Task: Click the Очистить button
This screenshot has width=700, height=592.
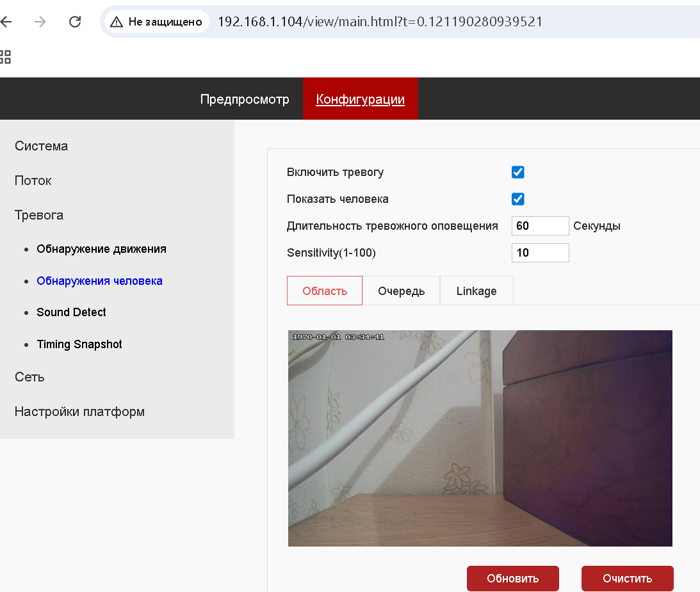Action: (627, 578)
